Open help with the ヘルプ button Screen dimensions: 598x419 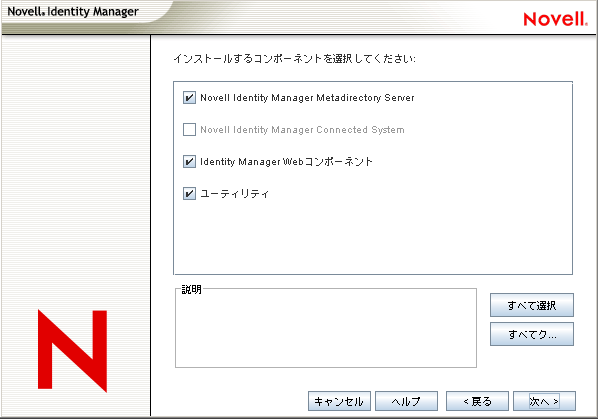(406, 401)
